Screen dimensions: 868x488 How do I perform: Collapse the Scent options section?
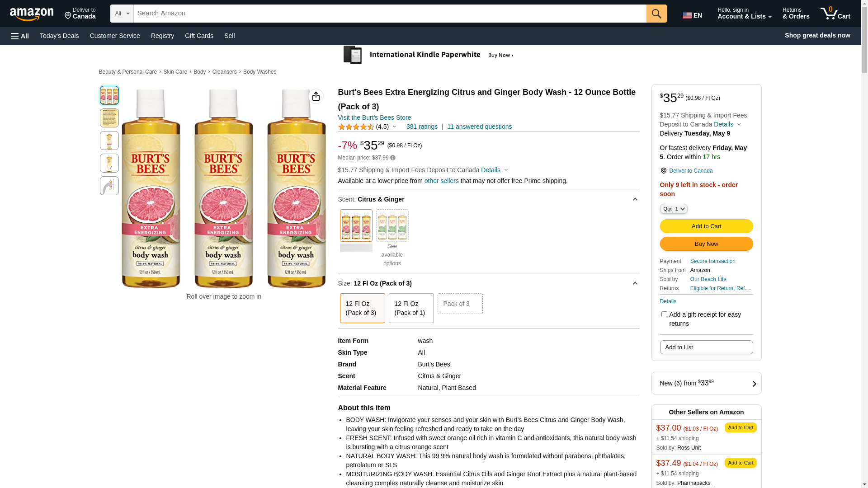[635, 199]
